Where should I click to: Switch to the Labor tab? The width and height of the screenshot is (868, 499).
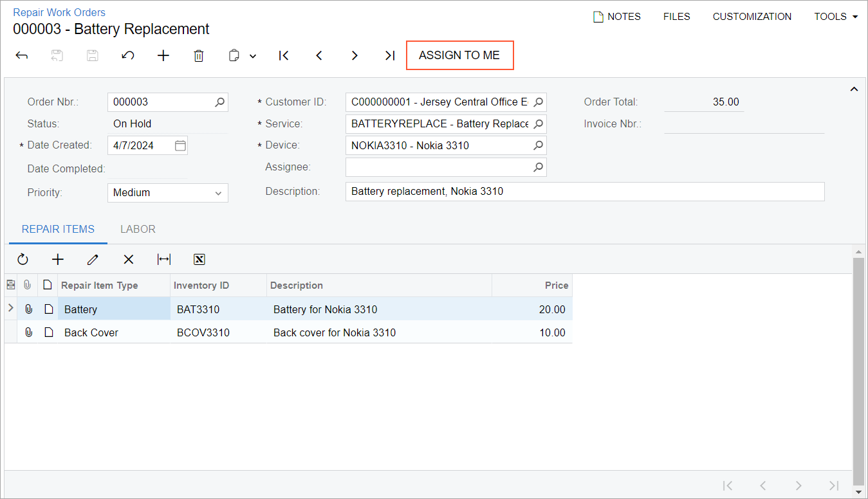[138, 230]
